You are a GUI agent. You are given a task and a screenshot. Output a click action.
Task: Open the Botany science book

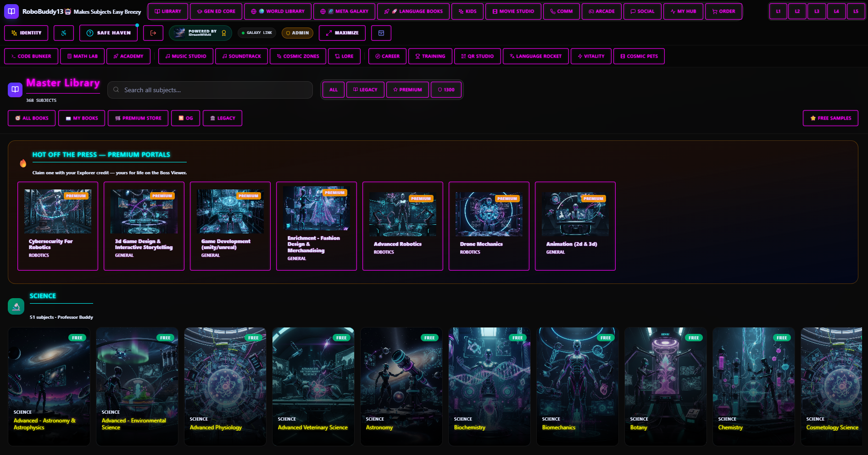666,386
